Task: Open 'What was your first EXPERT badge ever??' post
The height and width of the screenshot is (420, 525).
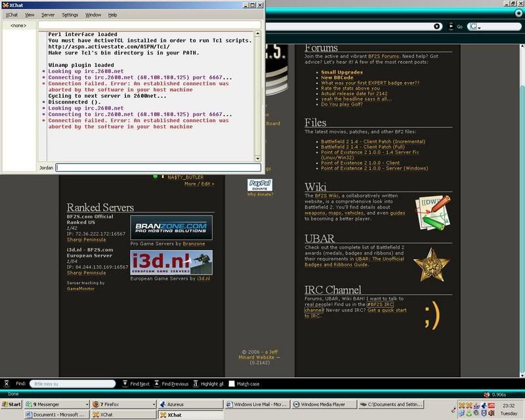Action: tap(370, 83)
